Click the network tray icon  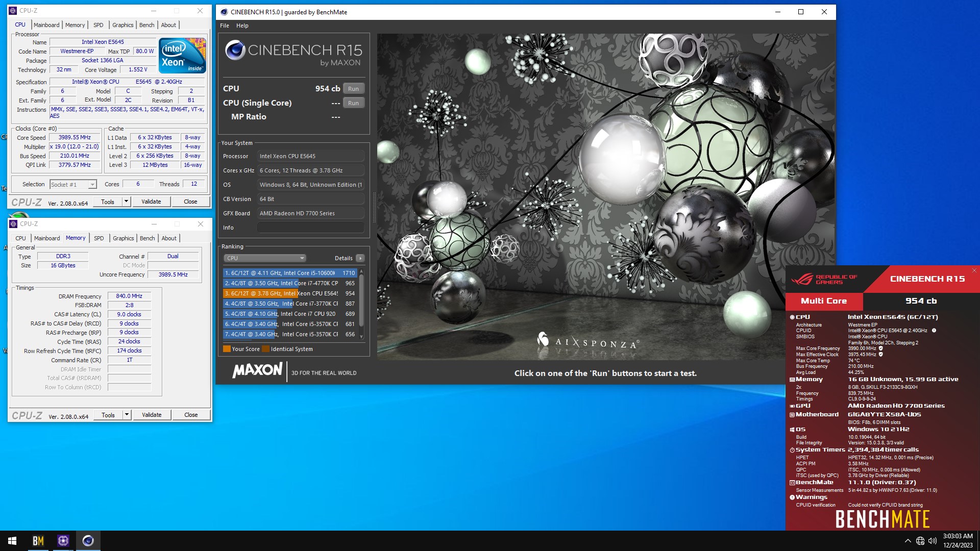920,541
